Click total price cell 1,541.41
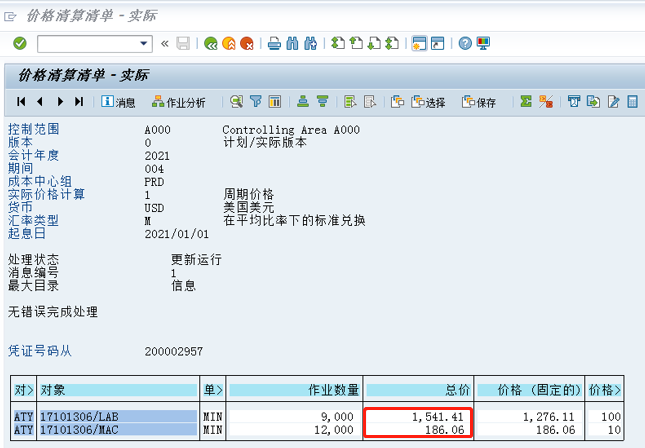Screen dimensions: 645x448 438,417
